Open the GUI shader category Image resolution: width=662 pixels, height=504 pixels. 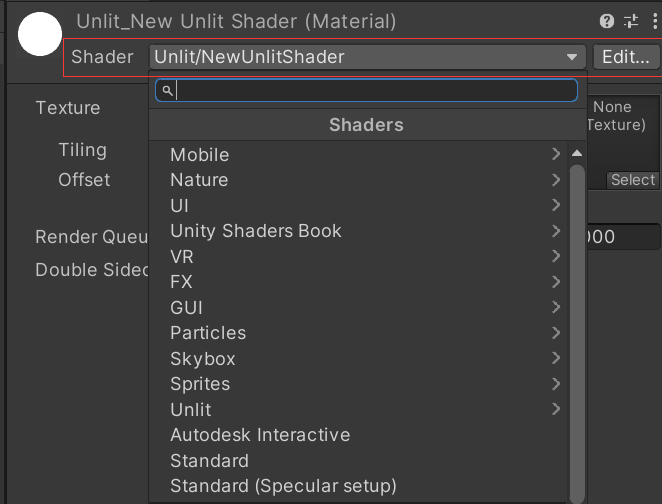click(359, 307)
